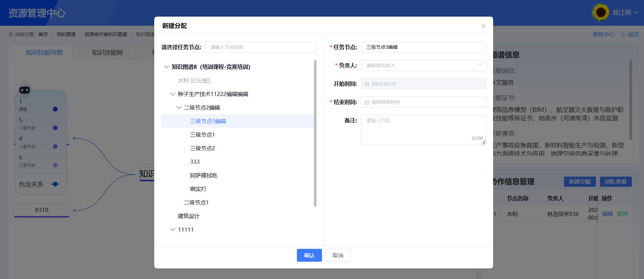Screen dimensions: 644x279
Task: Select 建筑设计 node in the tree
Action: coord(188,216)
